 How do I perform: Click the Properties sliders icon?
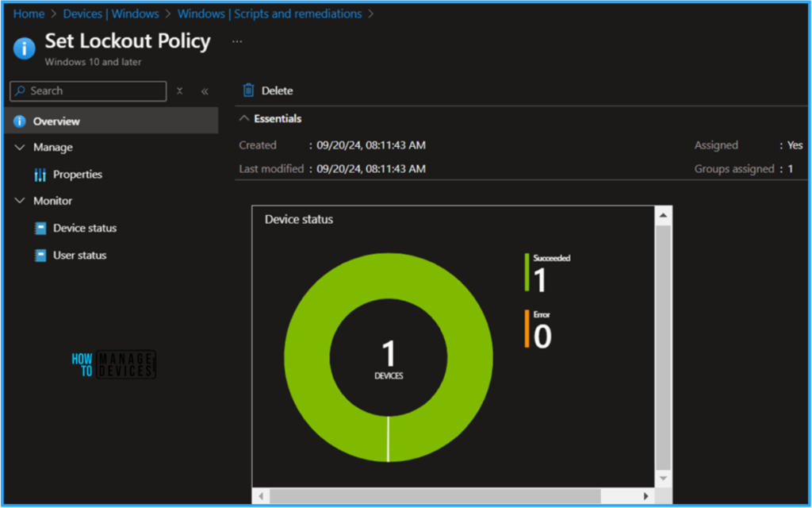[x=40, y=175]
